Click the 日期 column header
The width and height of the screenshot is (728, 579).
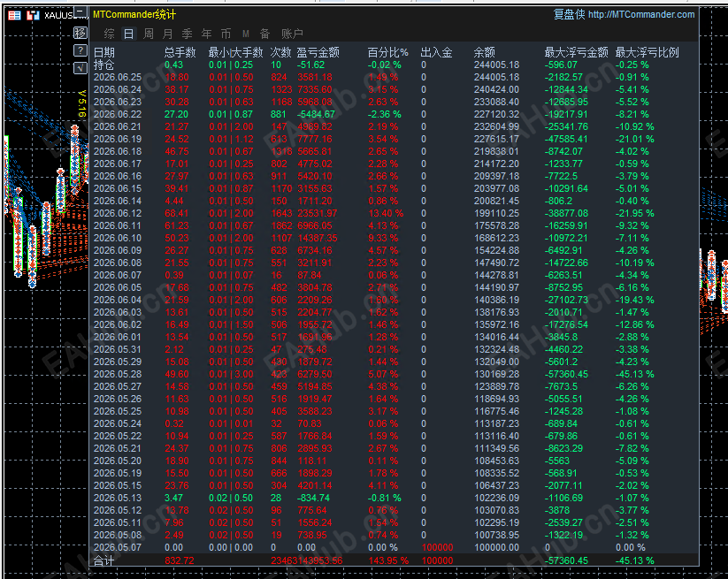pyautogui.click(x=104, y=52)
